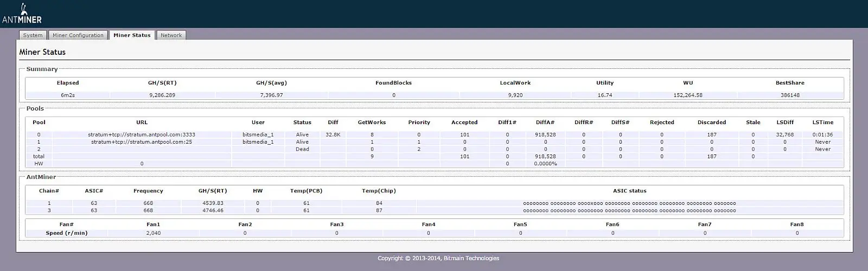
Task: Click GH/S(avg) value 7,396.97
Action: (x=271, y=95)
